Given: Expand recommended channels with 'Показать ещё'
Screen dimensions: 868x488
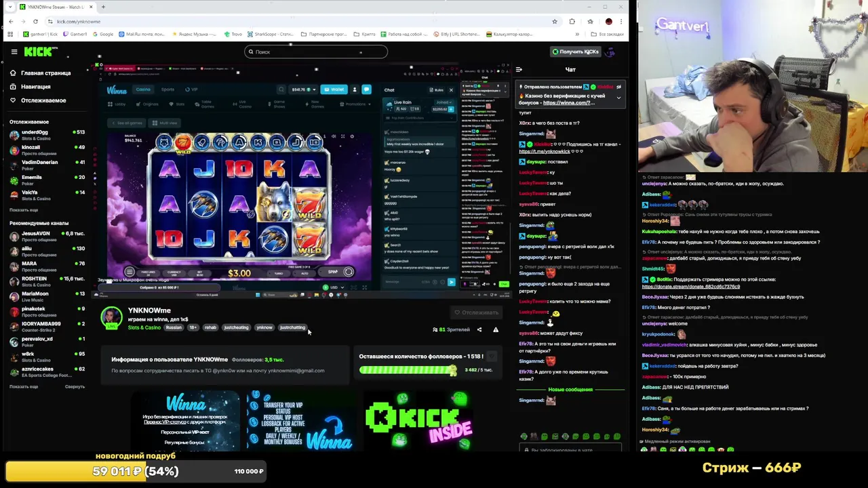Looking at the screenshot, I should point(24,386).
